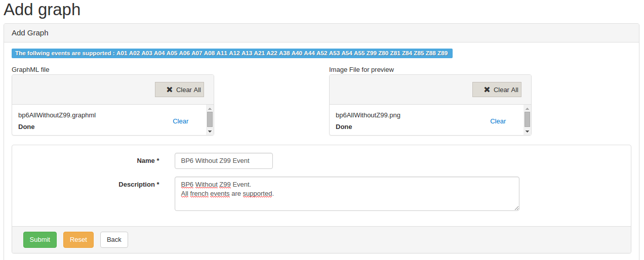Click the X icon in GraphML Clear All
This screenshot has width=644, height=260.
(170, 90)
